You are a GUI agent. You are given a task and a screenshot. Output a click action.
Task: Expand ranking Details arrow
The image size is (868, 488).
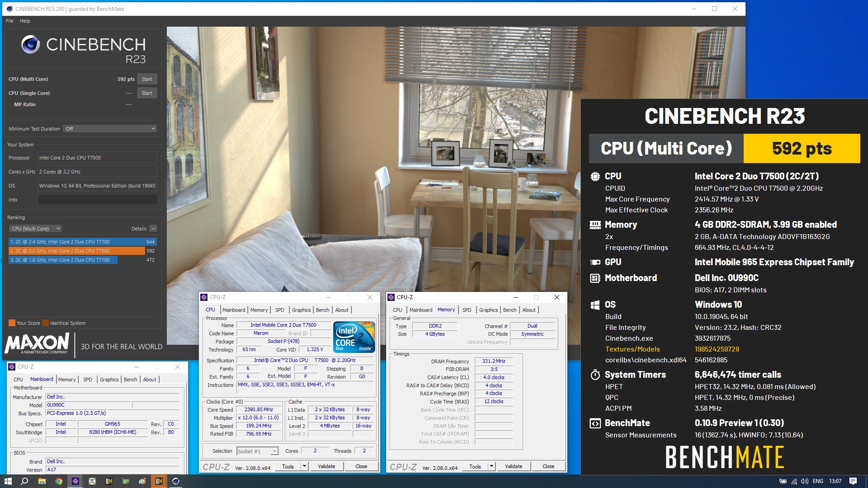[153, 229]
